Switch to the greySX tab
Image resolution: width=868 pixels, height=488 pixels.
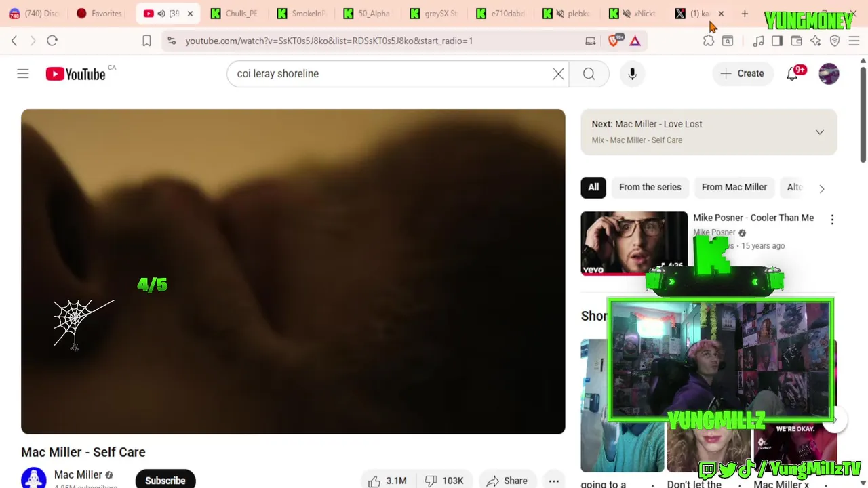433,14
